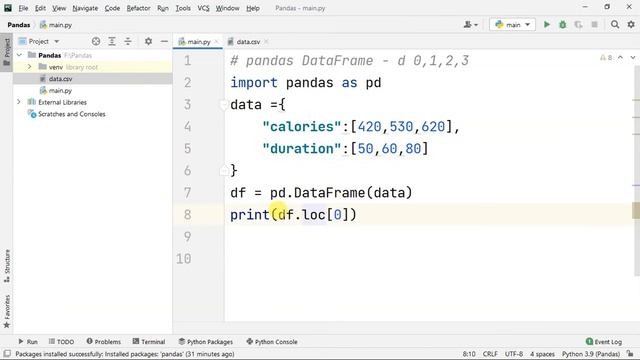
Task: Open Search Everywhere magnifier icon
Action: (x=615, y=25)
